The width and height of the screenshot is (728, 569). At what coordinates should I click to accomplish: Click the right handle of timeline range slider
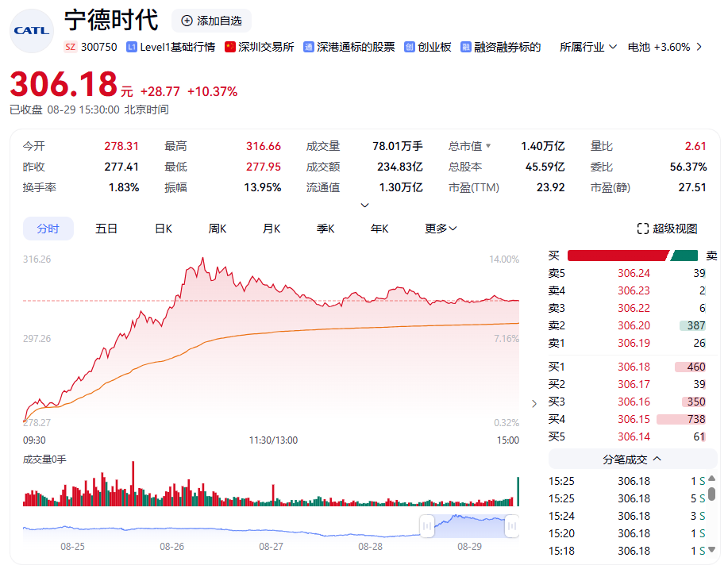click(511, 526)
